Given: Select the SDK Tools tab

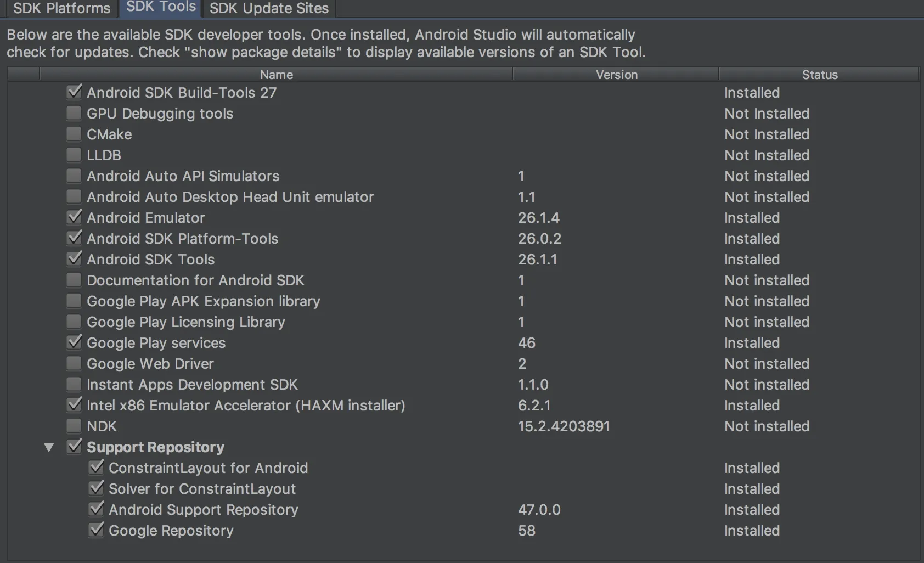Looking at the screenshot, I should coord(161,7).
